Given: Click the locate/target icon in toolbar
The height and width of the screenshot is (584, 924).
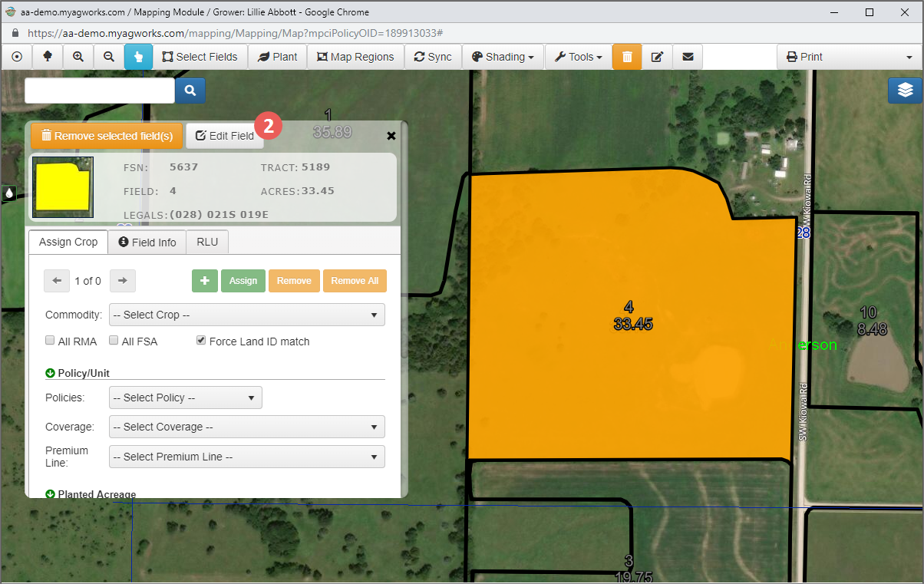Looking at the screenshot, I should tap(17, 57).
